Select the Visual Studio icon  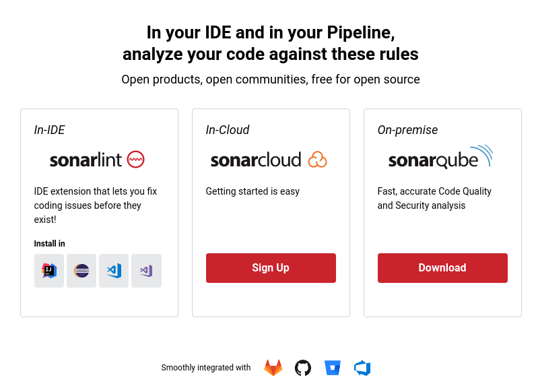point(146,271)
